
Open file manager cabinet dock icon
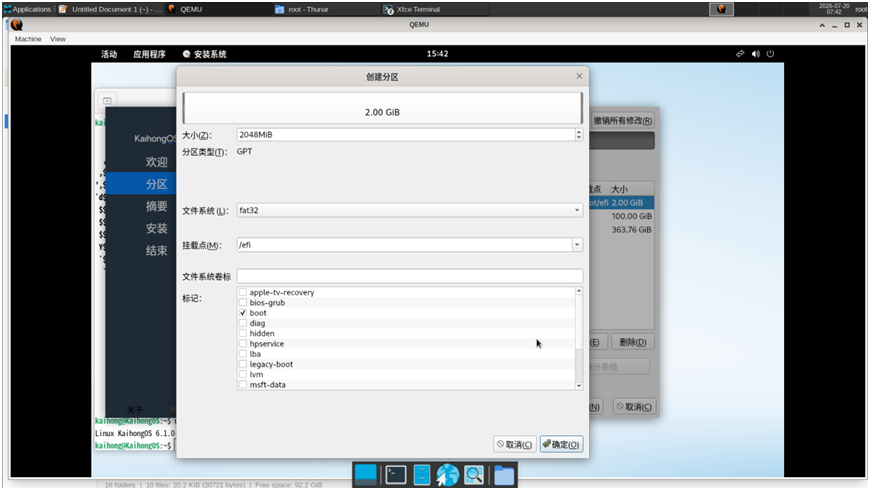point(422,475)
